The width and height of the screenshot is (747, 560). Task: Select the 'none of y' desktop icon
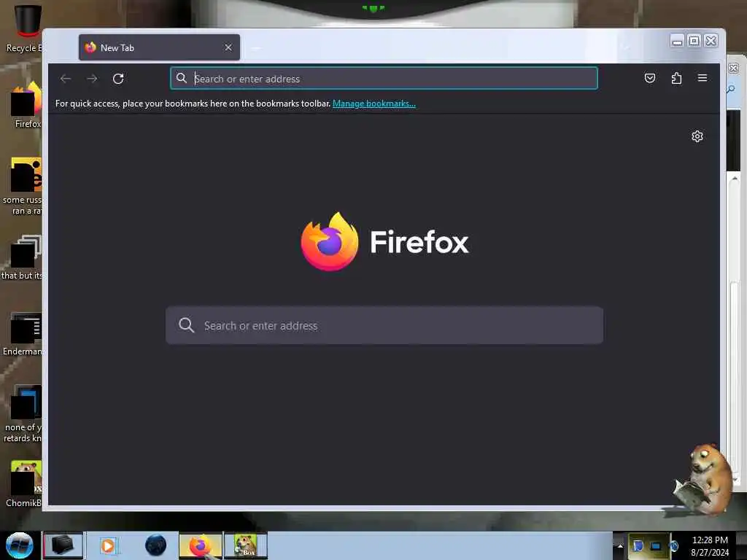(23, 414)
